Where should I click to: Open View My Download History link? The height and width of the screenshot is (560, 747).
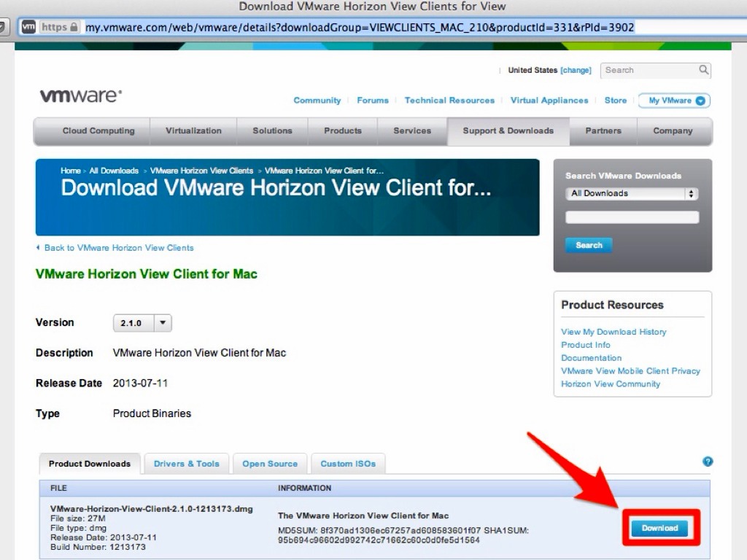614,332
